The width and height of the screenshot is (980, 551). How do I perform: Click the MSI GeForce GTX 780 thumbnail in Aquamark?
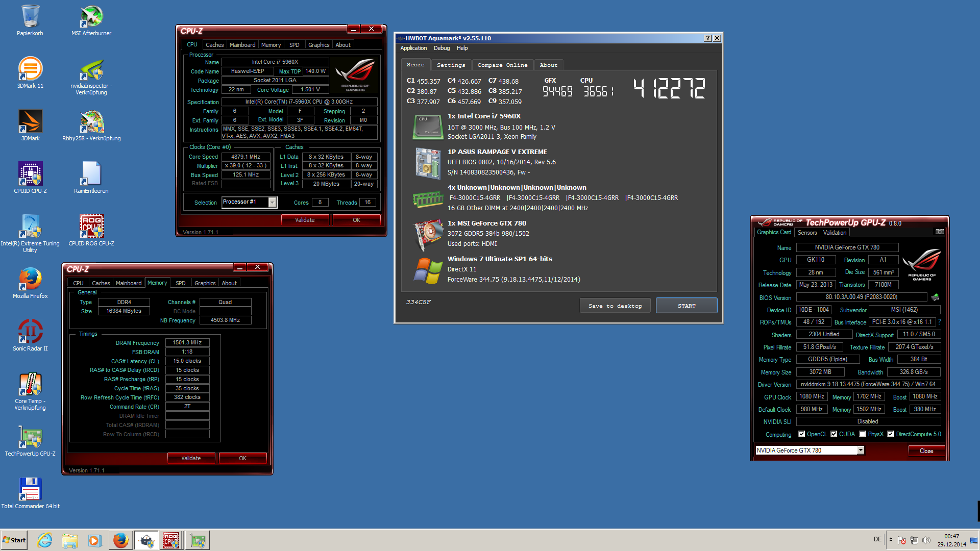(x=428, y=234)
